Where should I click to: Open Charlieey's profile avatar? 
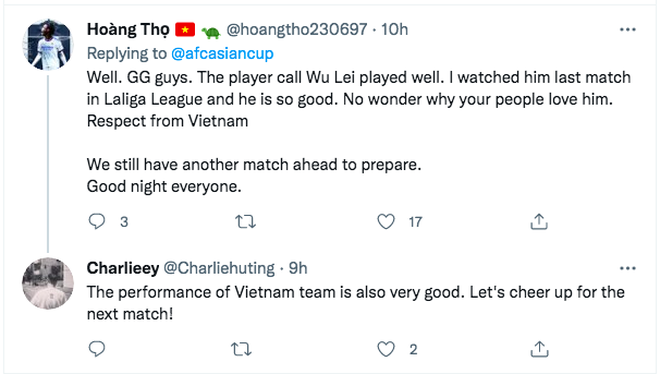48,283
